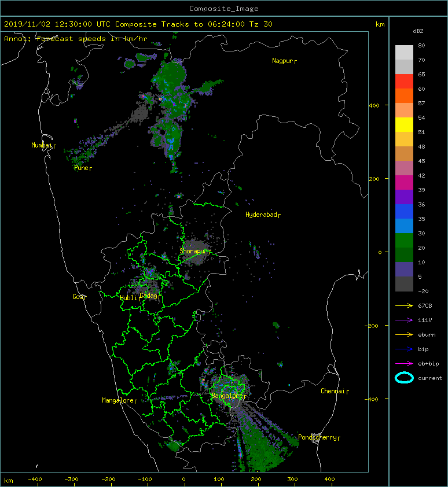Click the Composite_Image title text

tap(224, 9)
